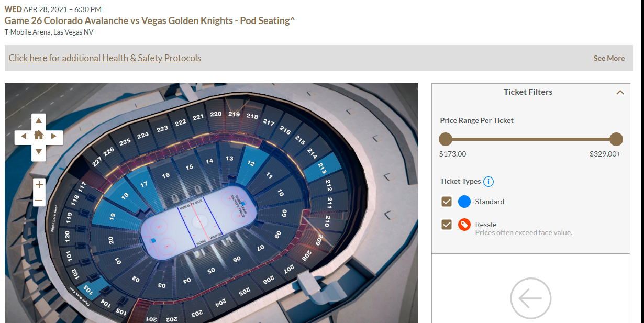Image resolution: width=644 pixels, height=323 pixels.
Task: Open Ticket Types info icon
Action: (x=488, y=182)
